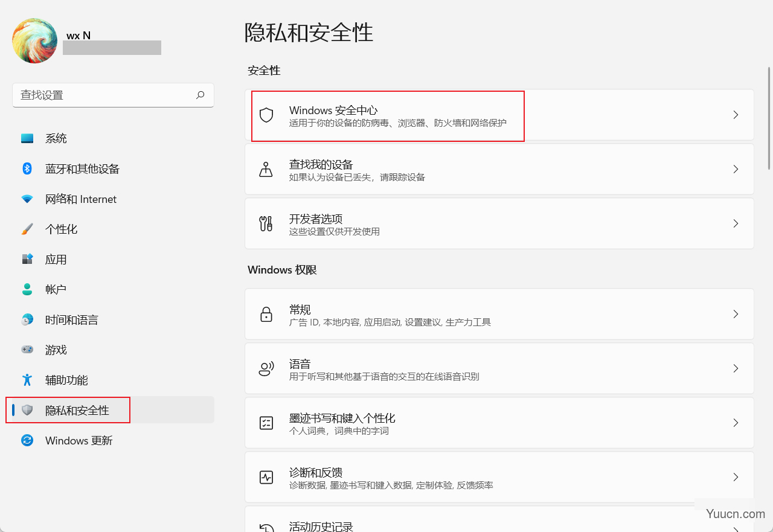Click the System monitor icon in sidebar
The height and width of the screenshot is (532, 773).
[27, 138]
